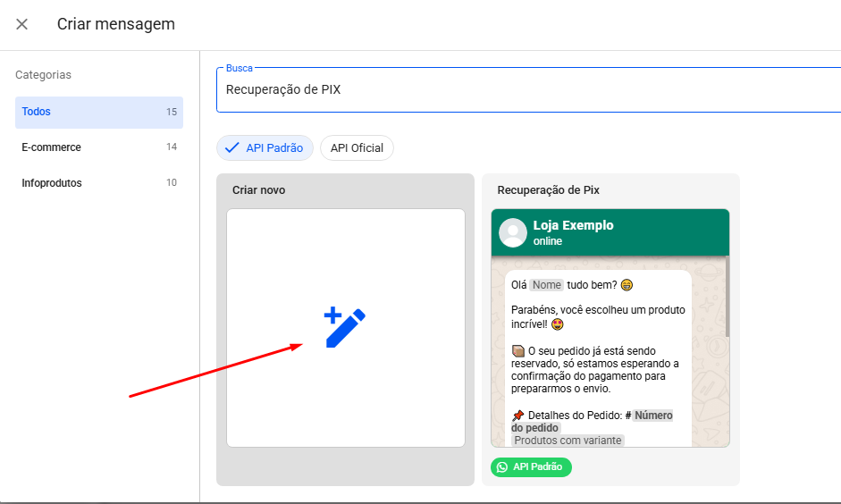841x504 pixels.
Task: Switch to the E-commerce category
Action: click(98, 147)
